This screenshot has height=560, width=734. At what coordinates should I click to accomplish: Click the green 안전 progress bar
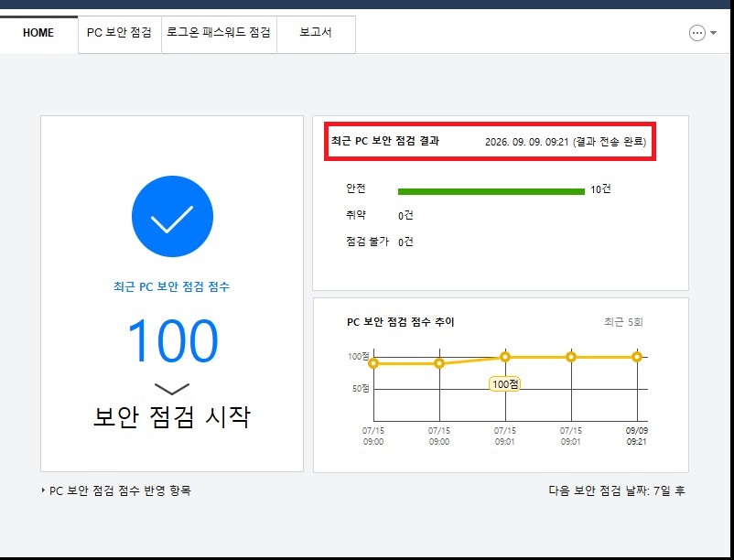click(491, 191)
